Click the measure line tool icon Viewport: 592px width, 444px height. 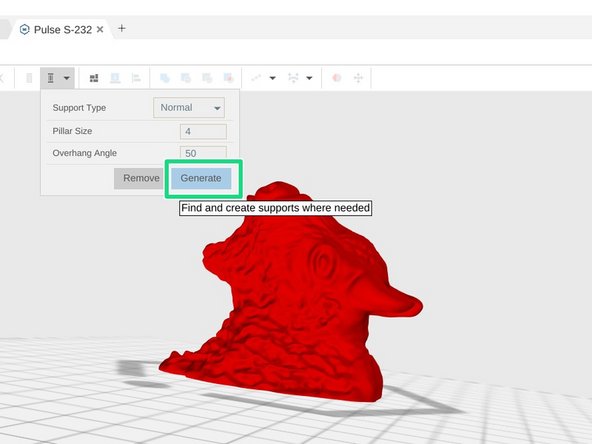[256, 78]
